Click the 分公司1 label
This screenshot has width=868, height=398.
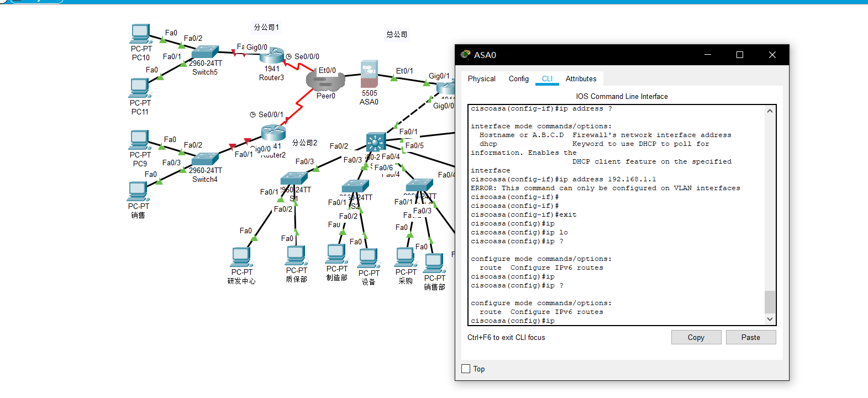266,27
